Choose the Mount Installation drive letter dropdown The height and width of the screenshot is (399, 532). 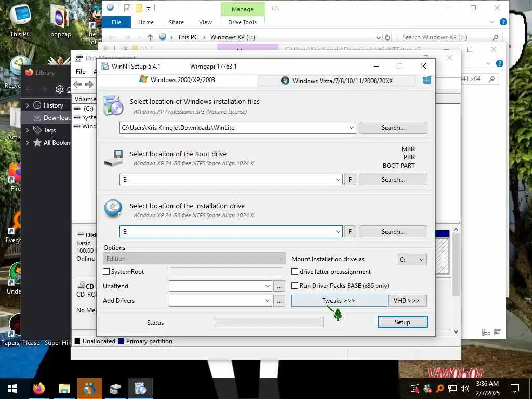412,260
